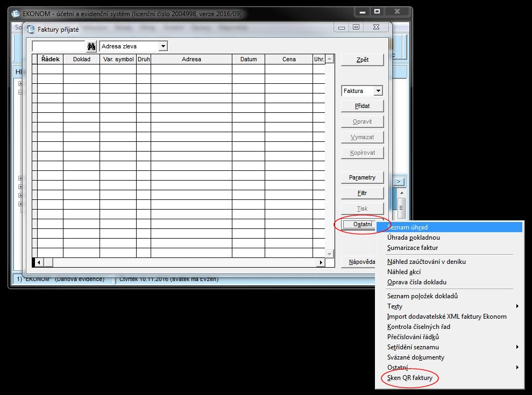Viewport: 532px width, 395px height.
Task: Select Seznam úhrad menu item
Action: click(450, 227)
